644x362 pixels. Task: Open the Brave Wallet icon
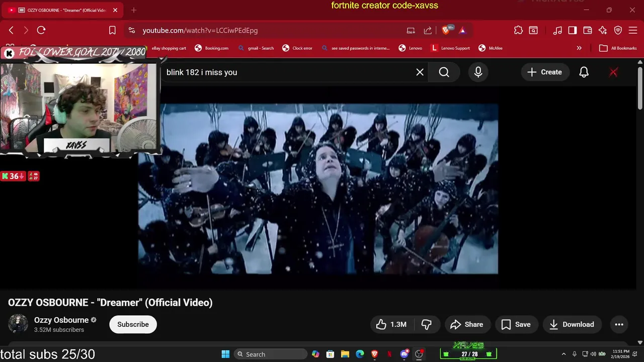588,30
